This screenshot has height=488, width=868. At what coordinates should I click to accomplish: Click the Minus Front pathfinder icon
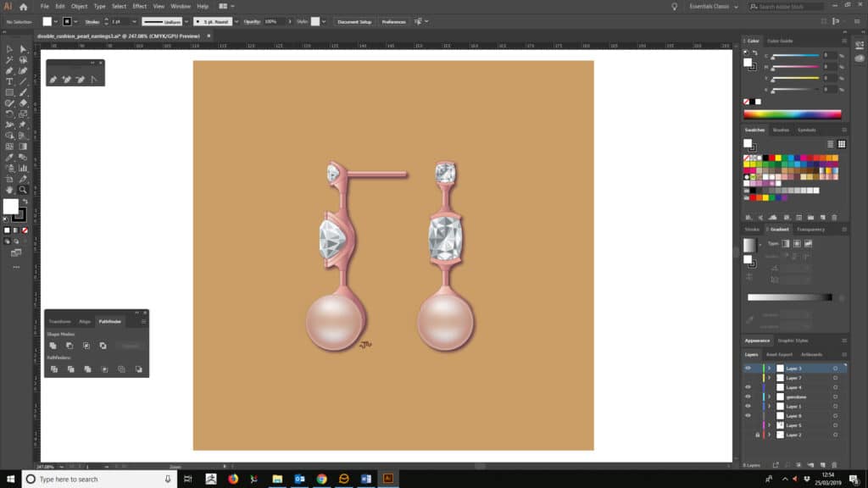point(70,346)
